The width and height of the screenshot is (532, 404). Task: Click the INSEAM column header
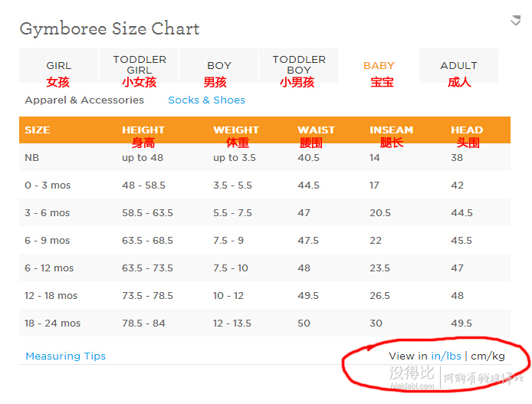point(391,130)
